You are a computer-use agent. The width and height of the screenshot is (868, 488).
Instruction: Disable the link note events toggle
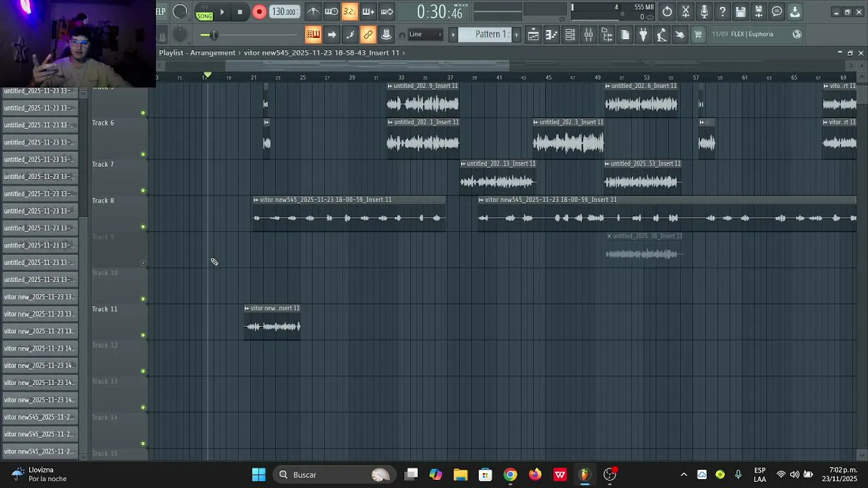[368, 35]
